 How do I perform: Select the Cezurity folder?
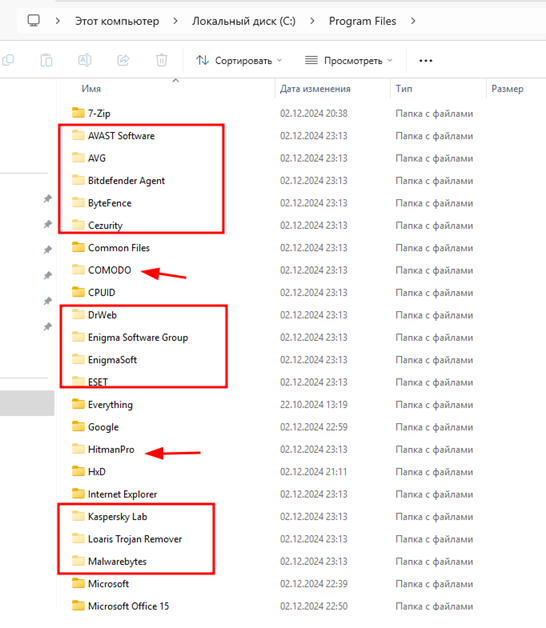pyautogui.click(x=97, y=225)
